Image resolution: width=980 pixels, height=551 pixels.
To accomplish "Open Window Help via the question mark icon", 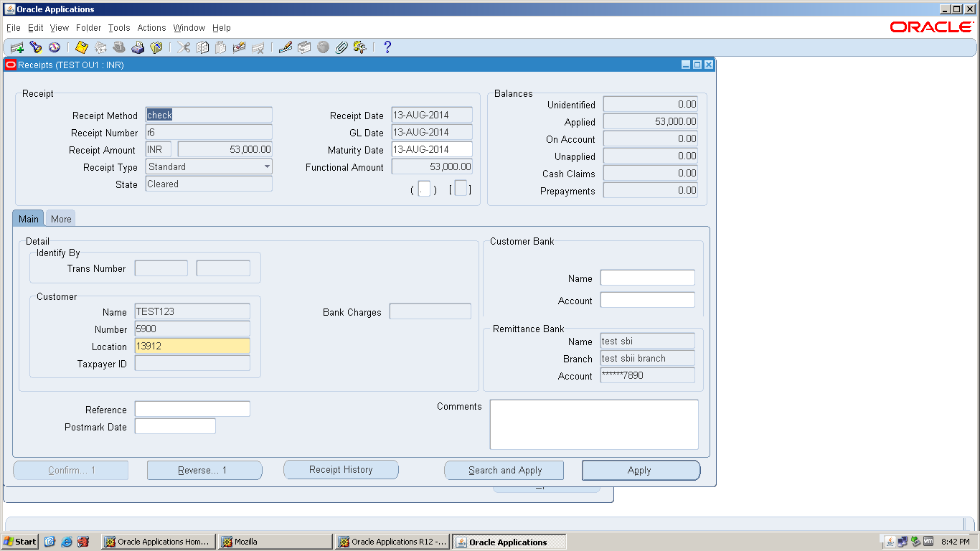I will (386, 47).
